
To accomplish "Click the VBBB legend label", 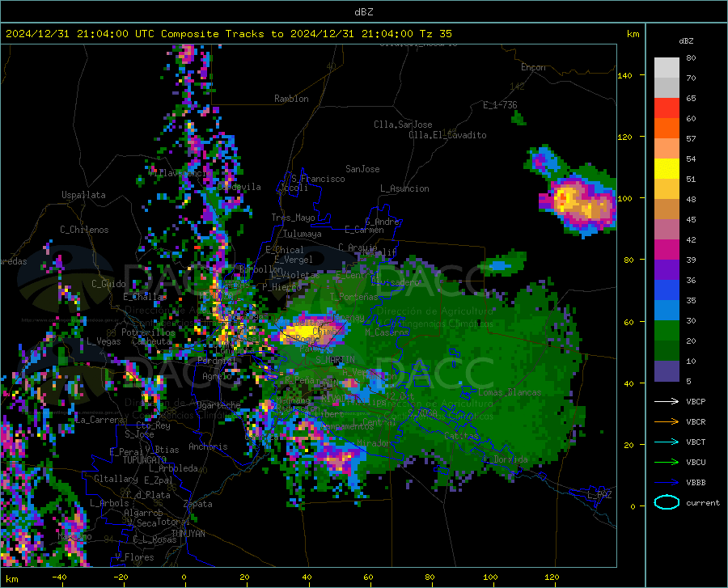I will tap(696, 483).
